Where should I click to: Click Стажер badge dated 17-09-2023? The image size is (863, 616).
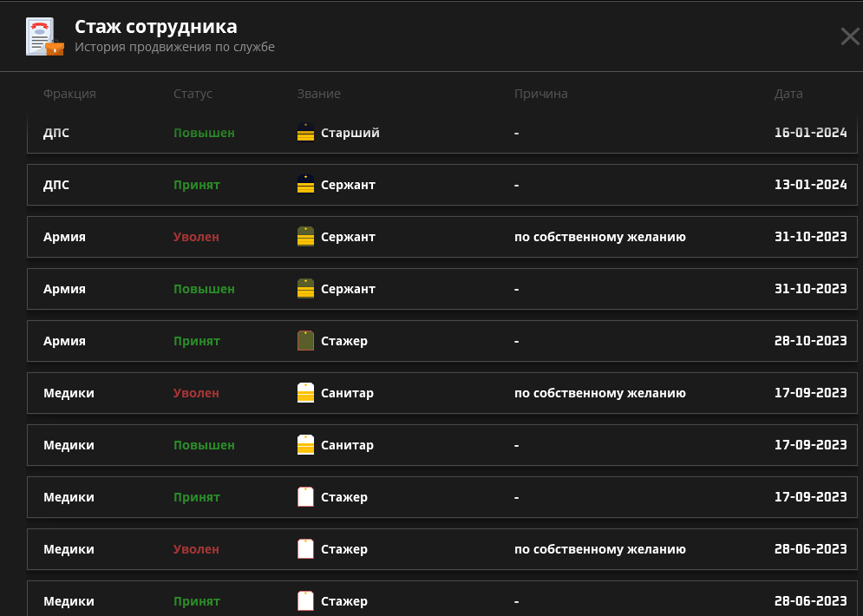point(305,497)
